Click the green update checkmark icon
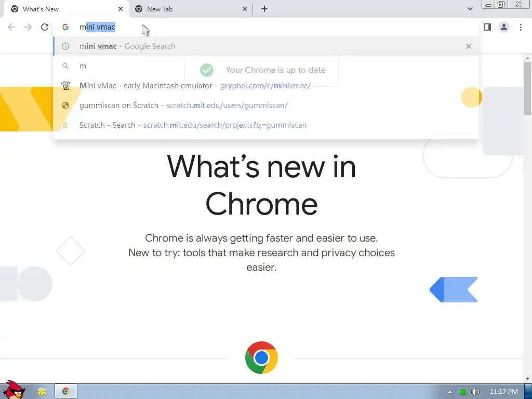The width and height of the screenshot is (532, 399). (207, 70)
